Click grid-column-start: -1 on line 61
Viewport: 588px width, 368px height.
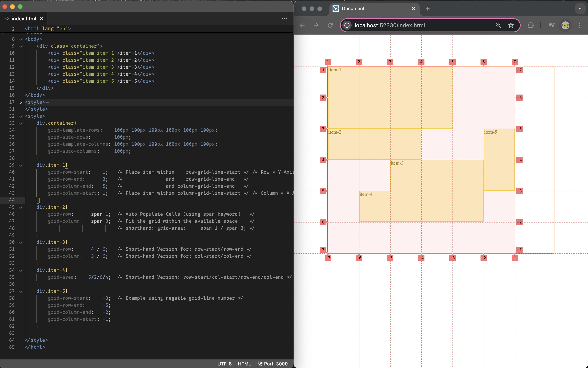pyautogui.click(x=79, y=319)
